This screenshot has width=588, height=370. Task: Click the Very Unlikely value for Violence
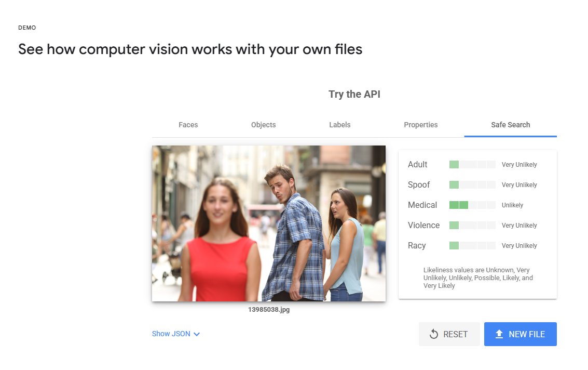click(x=519, y=226)
